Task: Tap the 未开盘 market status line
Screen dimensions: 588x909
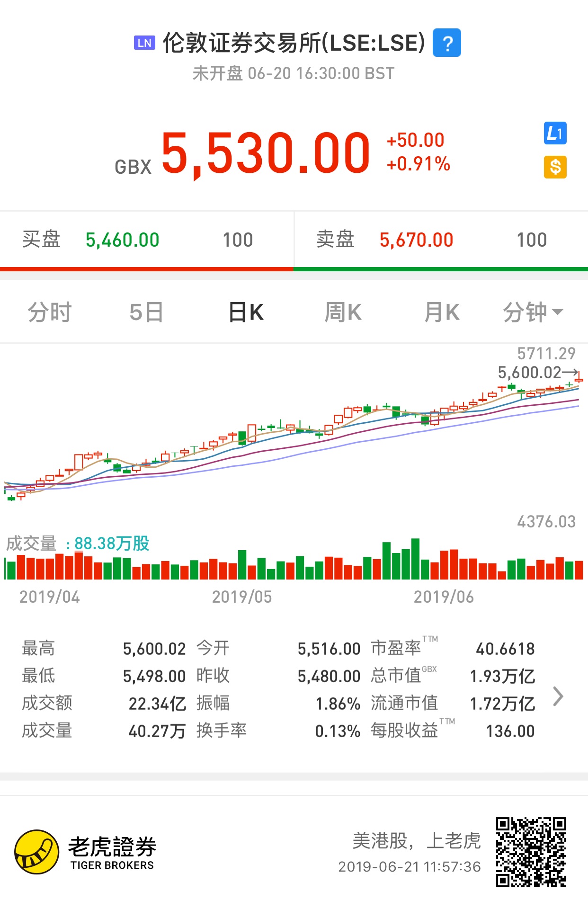Action: click(x=294, y=73)
